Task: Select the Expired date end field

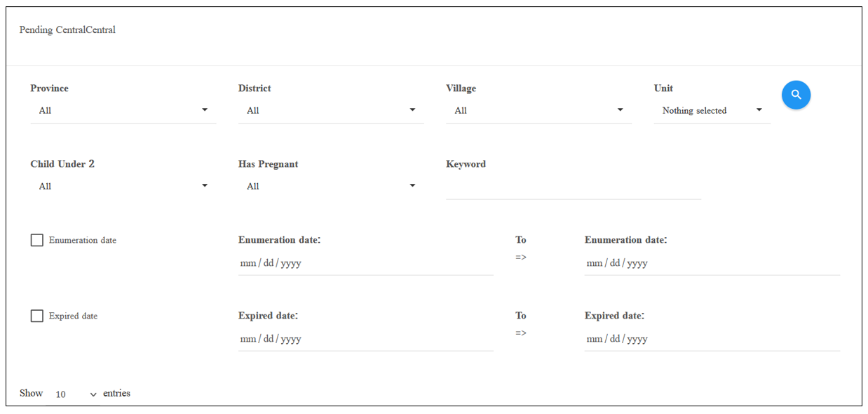Action: 712,339
